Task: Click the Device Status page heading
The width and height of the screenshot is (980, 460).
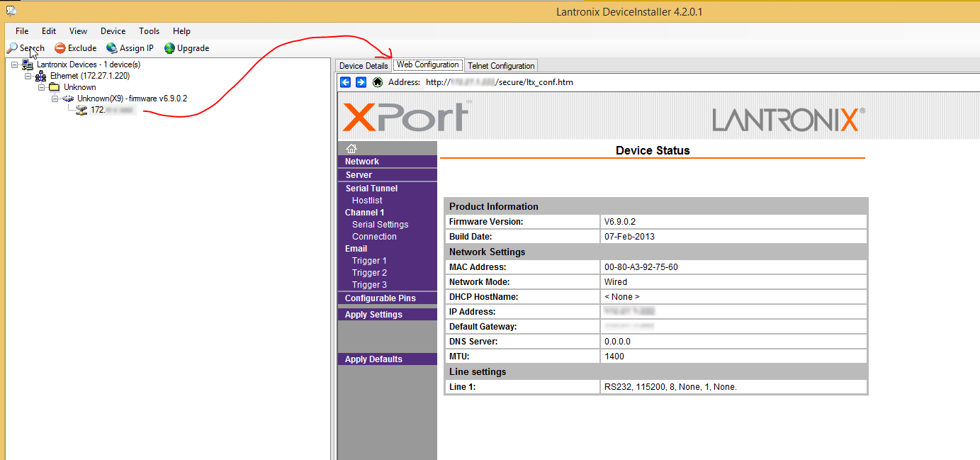Action: tap(653, 150)
